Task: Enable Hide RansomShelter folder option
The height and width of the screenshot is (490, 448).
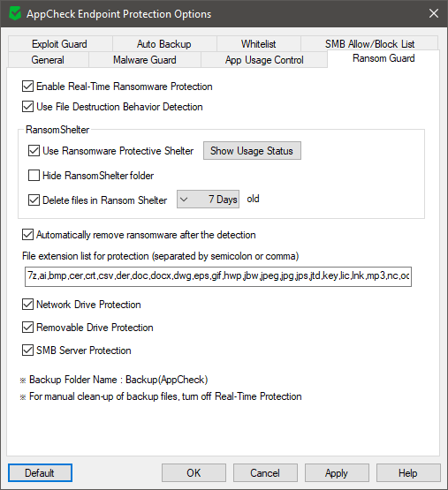Action: coord(34,176)
